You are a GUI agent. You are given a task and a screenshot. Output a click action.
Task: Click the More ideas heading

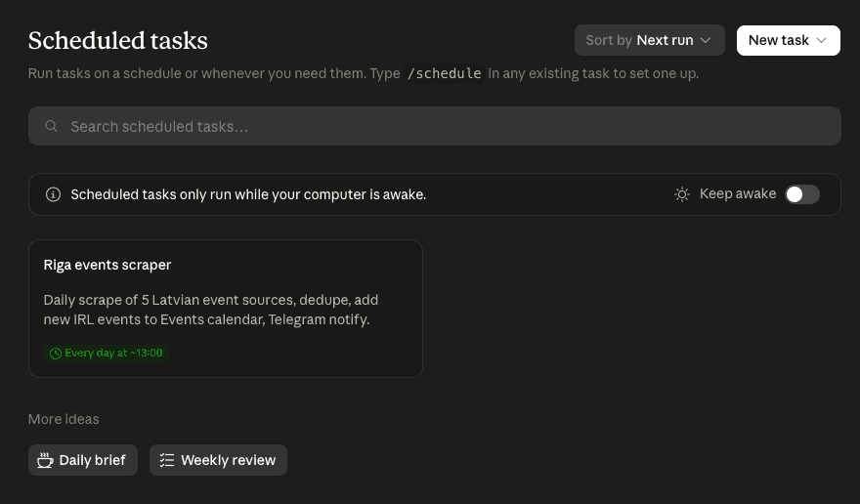point(64,419)
